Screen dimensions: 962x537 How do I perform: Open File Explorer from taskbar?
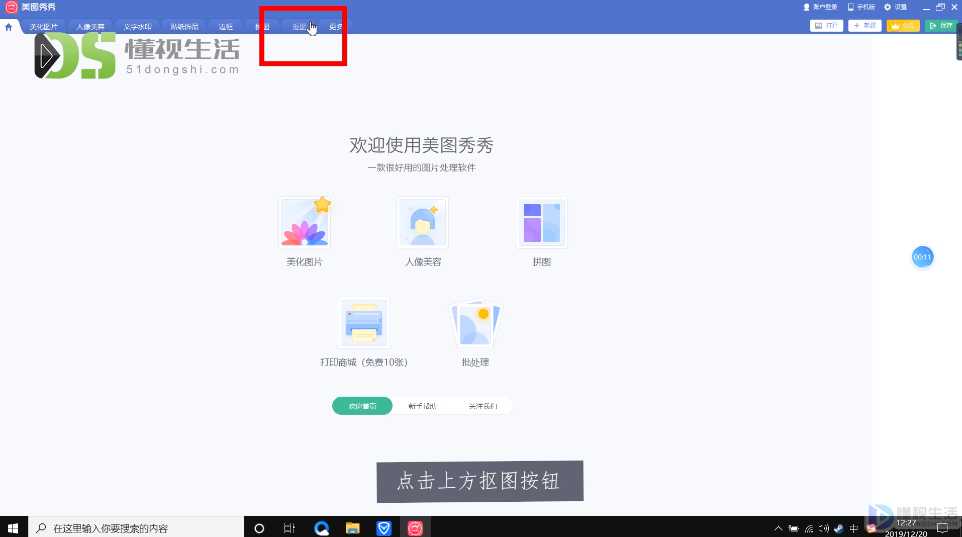(x=353, y=528)
